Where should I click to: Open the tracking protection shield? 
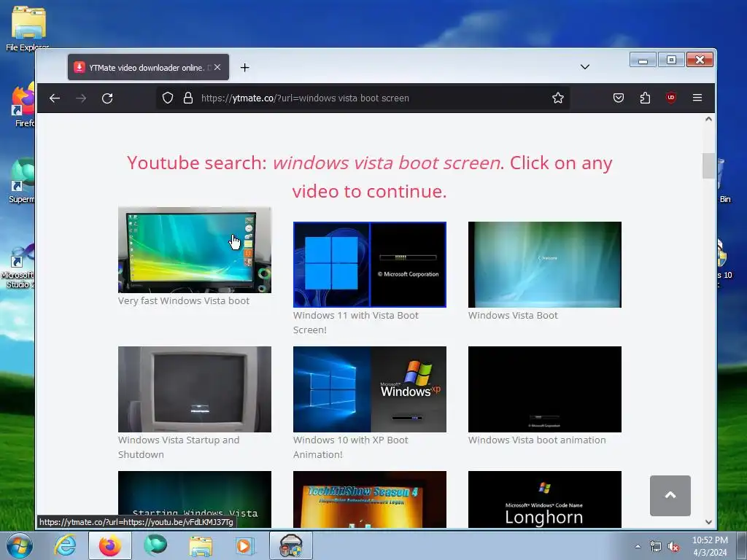[168, 98]
